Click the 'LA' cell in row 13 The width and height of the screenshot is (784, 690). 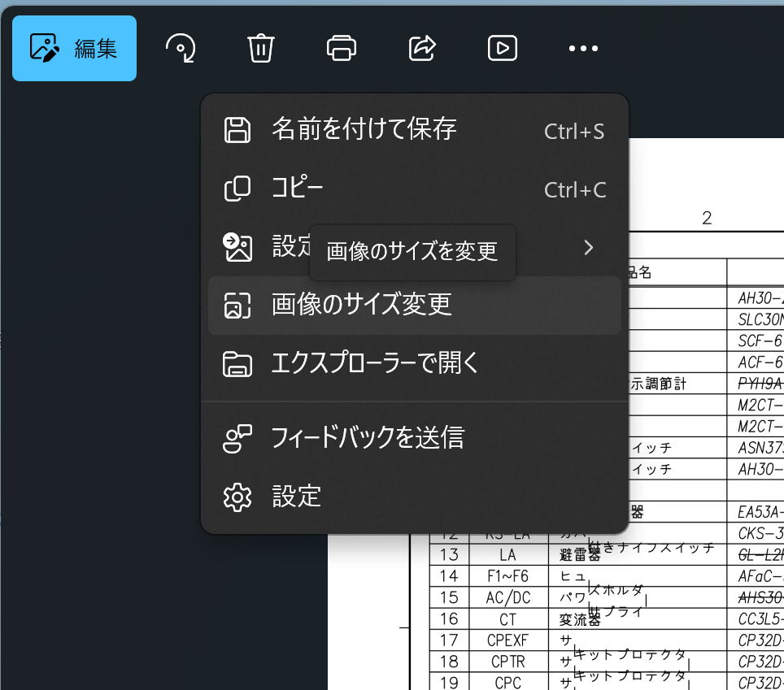507,555
